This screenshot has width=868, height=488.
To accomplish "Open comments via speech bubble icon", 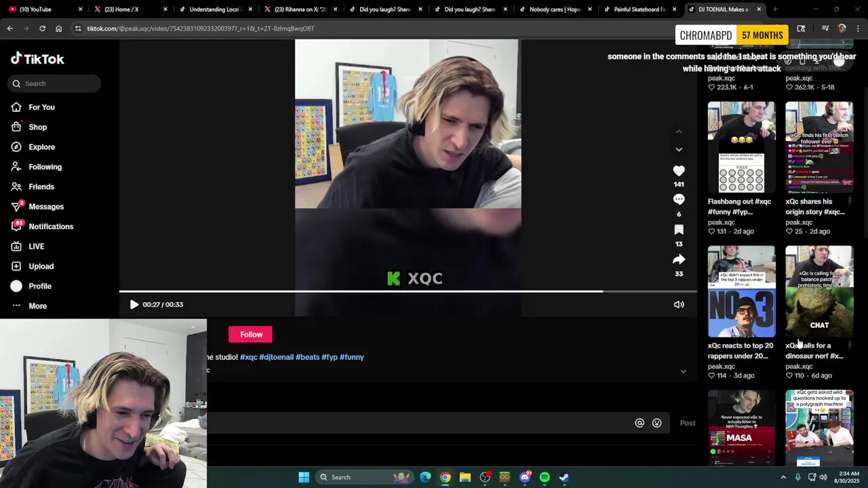I will tap(679, 199).
